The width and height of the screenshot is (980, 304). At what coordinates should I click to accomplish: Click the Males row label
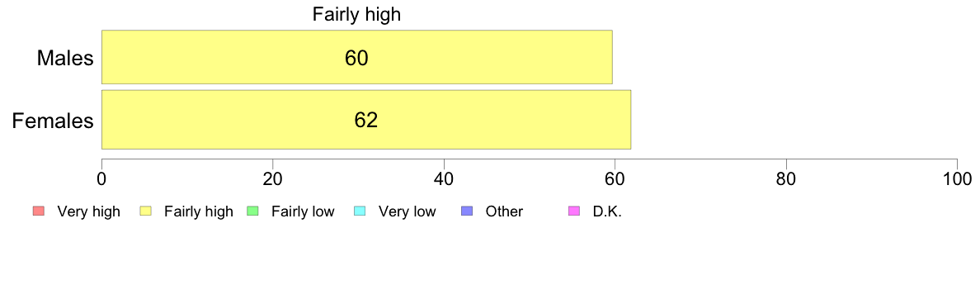point(66,58)
